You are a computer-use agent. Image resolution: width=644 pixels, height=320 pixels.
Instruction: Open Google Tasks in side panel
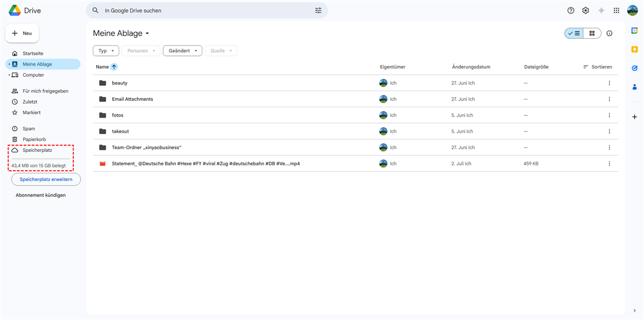[x=634, y=68]
